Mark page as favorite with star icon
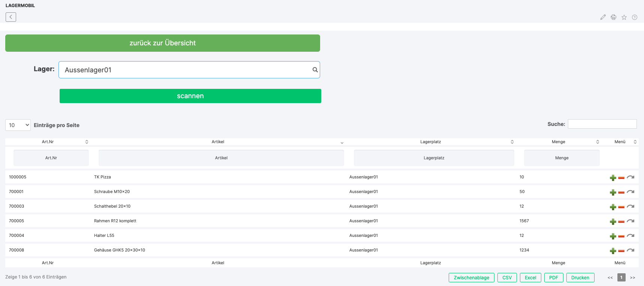The height and width of the screenshot is (286, 644). coord(624,17)
